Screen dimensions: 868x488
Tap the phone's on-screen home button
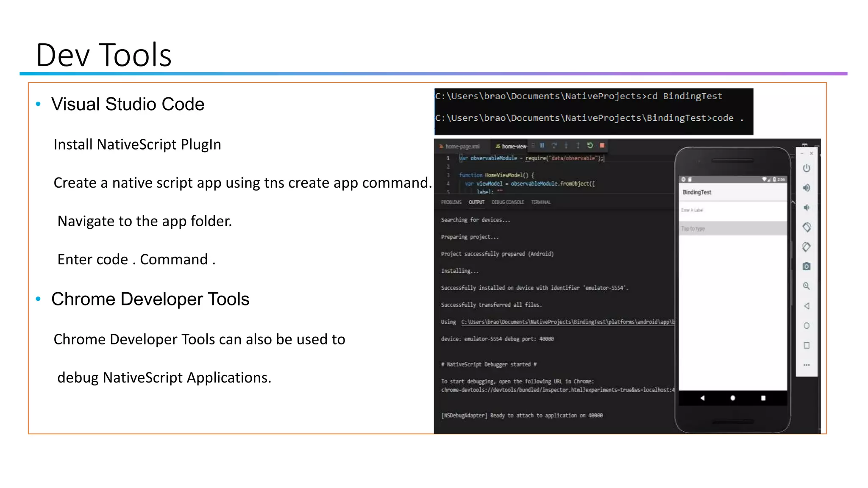click(x=733, y=398)
